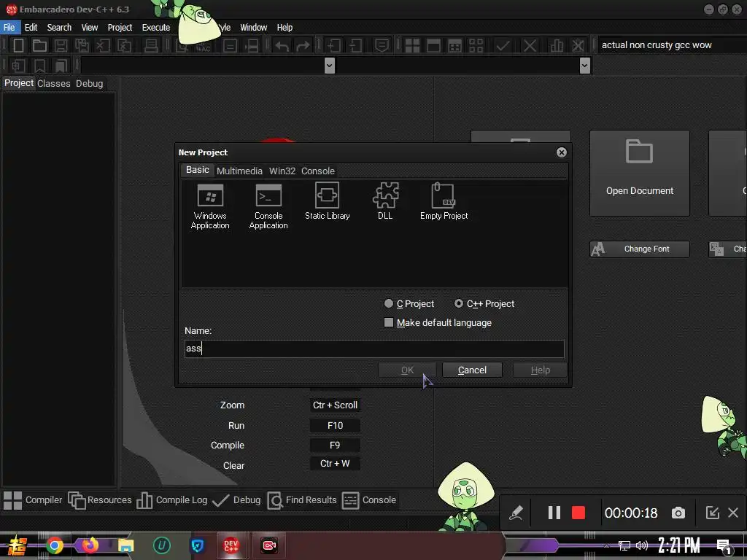Viewport: 747px width, 560px height.
Task: Pause the screen recording
Action: click(554, 513)
